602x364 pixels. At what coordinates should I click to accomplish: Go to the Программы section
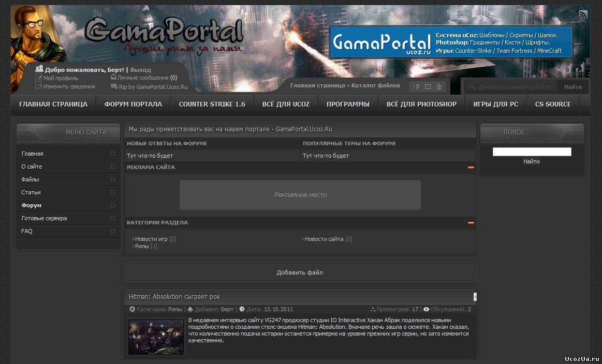coord(348,104)
